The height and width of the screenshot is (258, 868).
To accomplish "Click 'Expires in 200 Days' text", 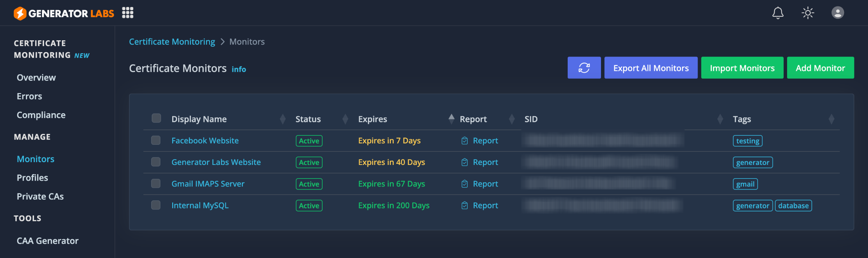I will point(394,206).
